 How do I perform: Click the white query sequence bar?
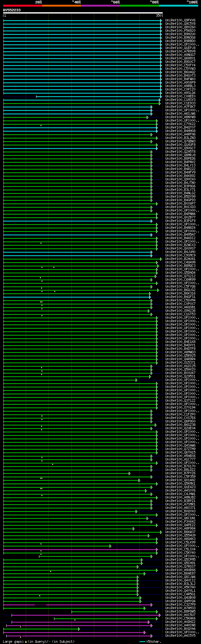[83, 13]
